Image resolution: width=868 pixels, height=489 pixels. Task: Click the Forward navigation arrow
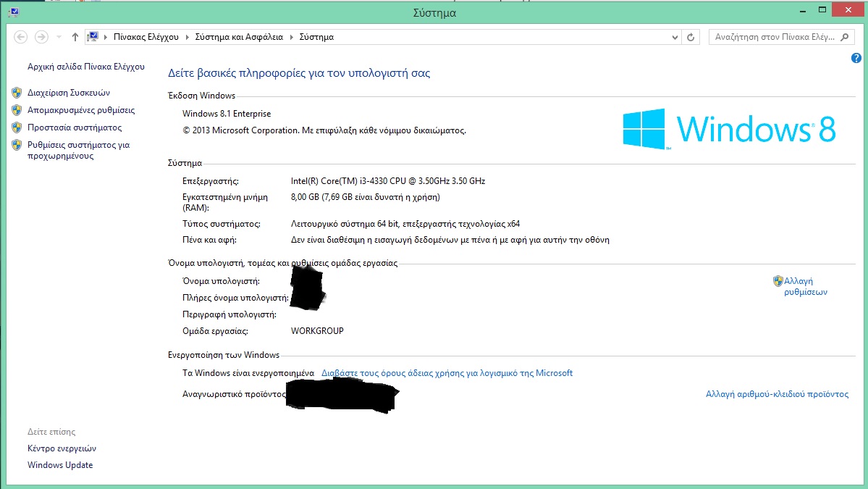pos(41,37)
